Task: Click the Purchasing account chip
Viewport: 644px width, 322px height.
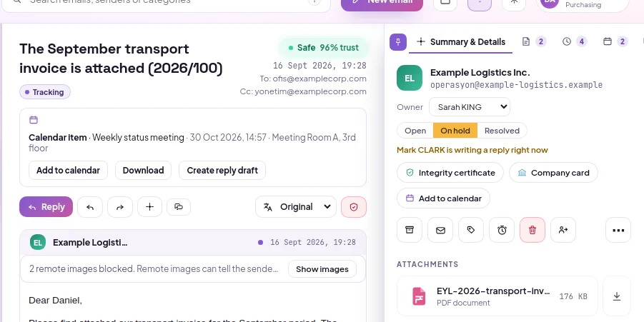Action: pos(583,4)
